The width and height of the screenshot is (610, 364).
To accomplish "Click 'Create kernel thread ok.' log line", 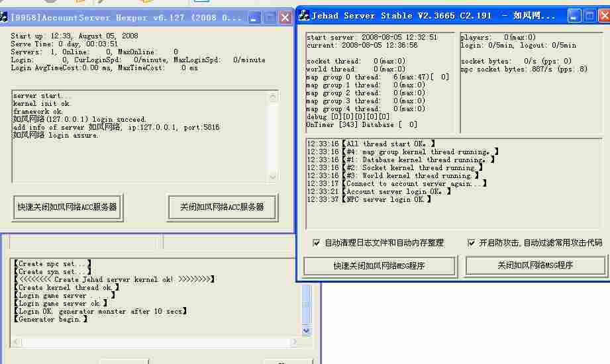I will 66,288.
